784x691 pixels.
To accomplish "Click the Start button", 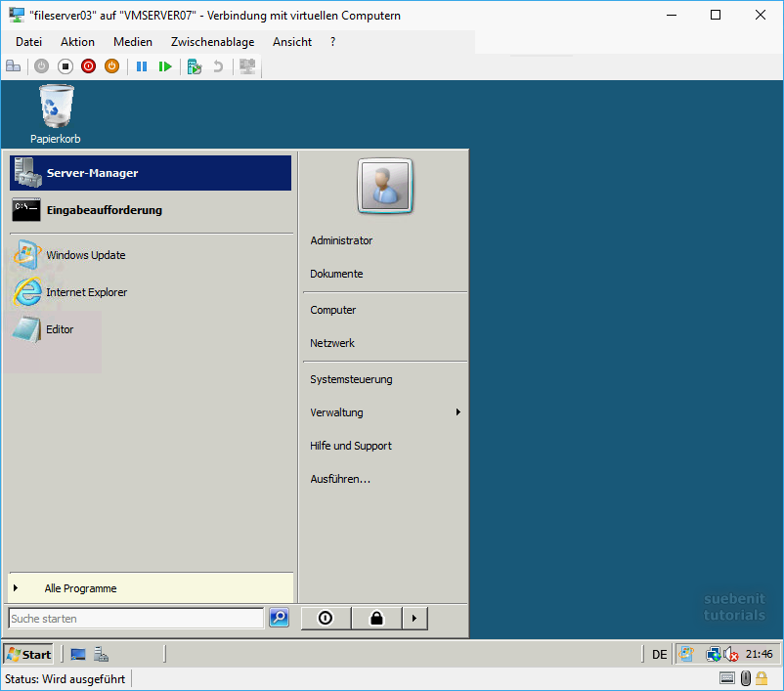I will point(28,655).
